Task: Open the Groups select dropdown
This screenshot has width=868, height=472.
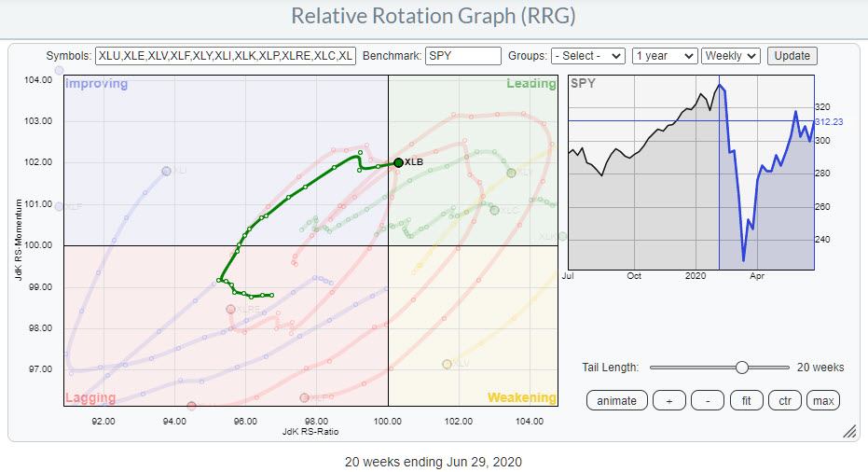Action: [587, 56]
